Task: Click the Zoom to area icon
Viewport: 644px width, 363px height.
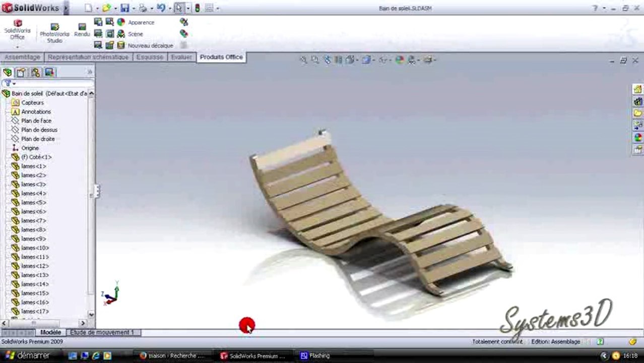Action: click(x=315, y=59)
